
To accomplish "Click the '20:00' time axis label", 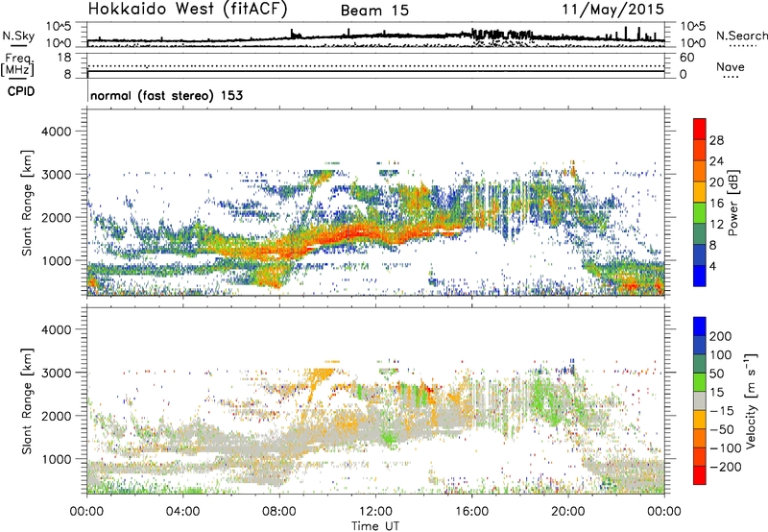I will (568, 512).
